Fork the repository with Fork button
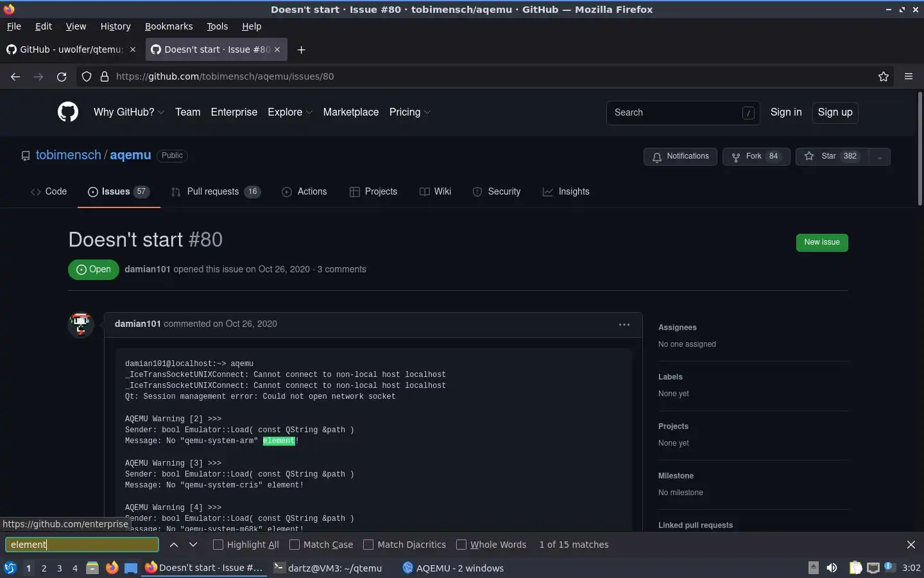 pos(757,157)
